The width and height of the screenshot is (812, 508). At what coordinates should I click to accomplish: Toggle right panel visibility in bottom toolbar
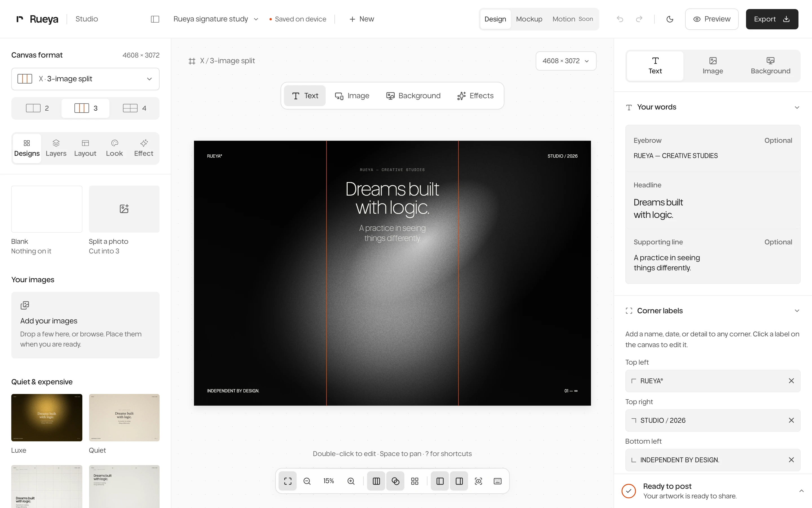(x=459, y=481)
